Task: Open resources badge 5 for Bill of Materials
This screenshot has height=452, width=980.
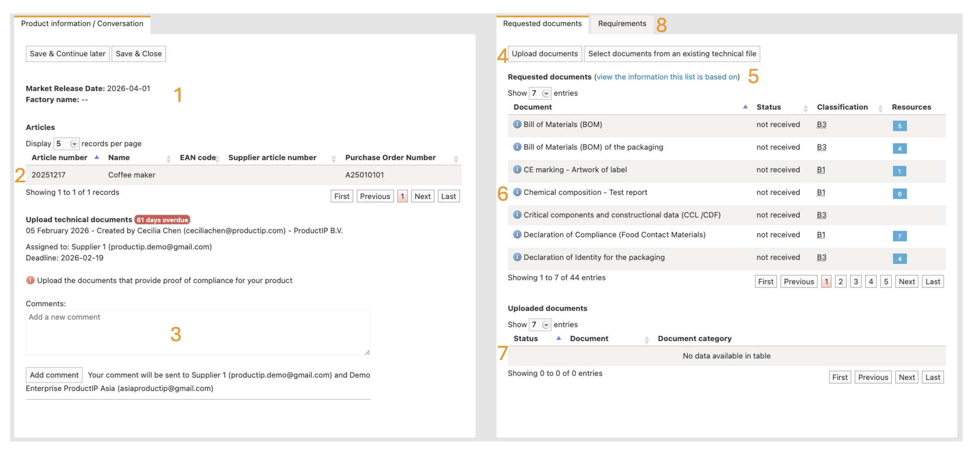Action: click(x=899, y=126)
